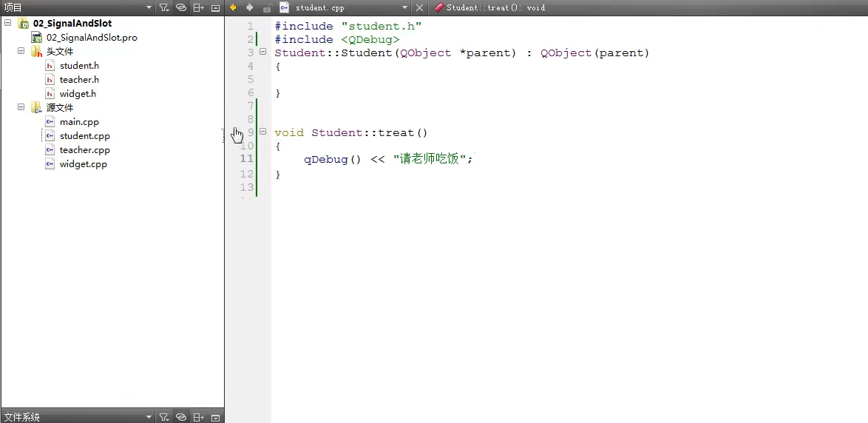Click the widget.h header file icon
The height and width of the screenshot is (423, 868).
coord(50,94)
